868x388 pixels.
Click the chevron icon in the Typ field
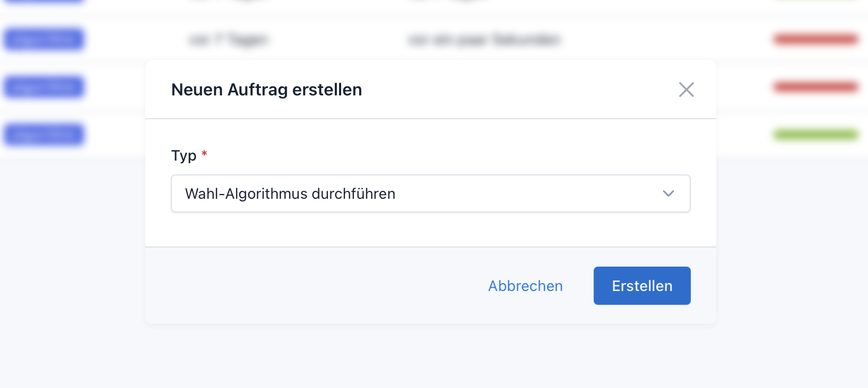pyautogui.click(x=668, y=193)
